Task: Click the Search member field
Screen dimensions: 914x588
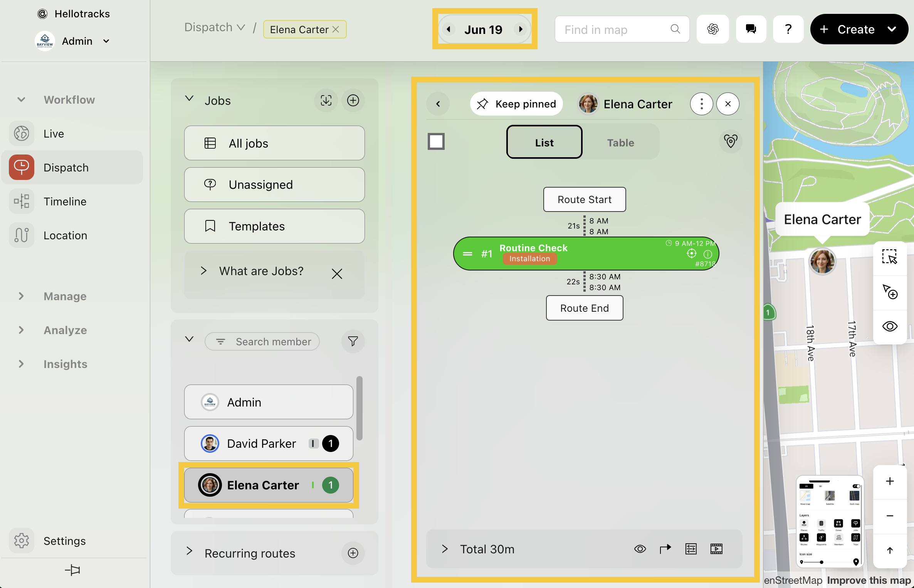Action: click(x=262, y=341)
